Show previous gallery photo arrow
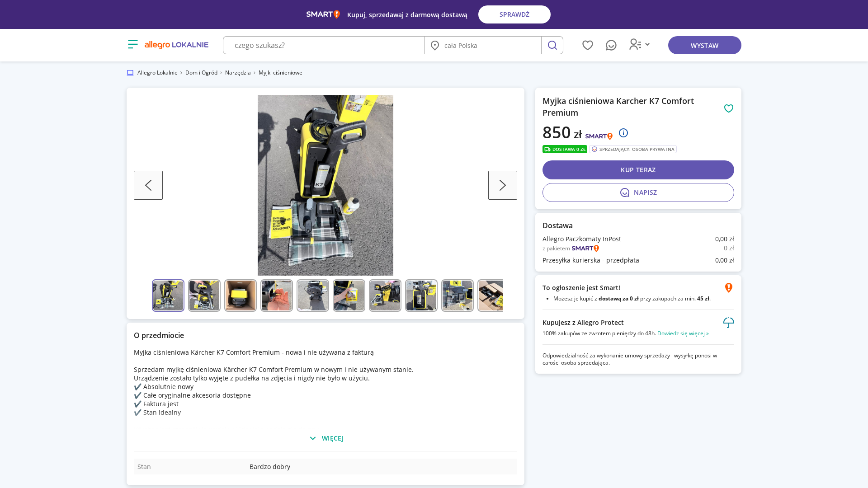Viewport: 868px width, 488px height. pos(148,185)
